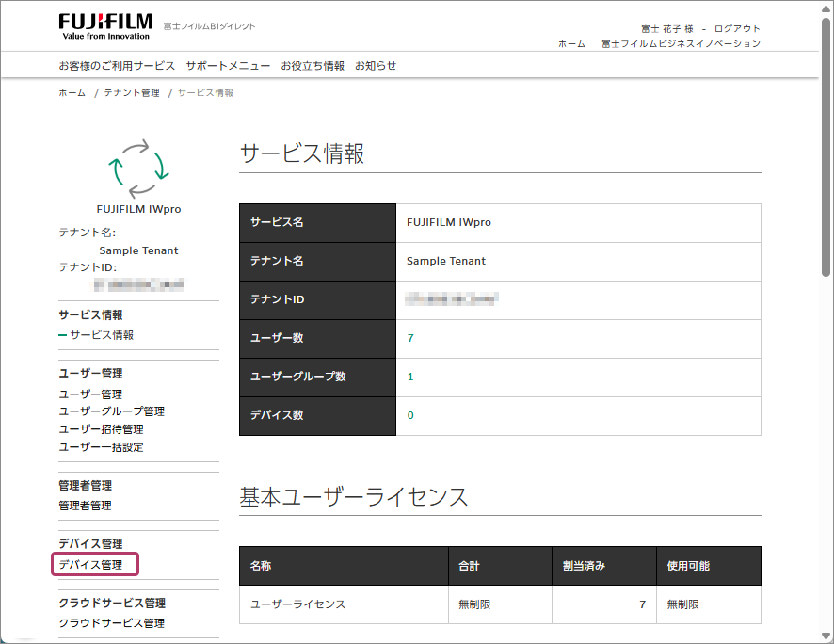Navigate to テナント管理 in the breadcrumb
Image resolution: width=834 pixels, height=644 pixels.
[x=132, y=93]
